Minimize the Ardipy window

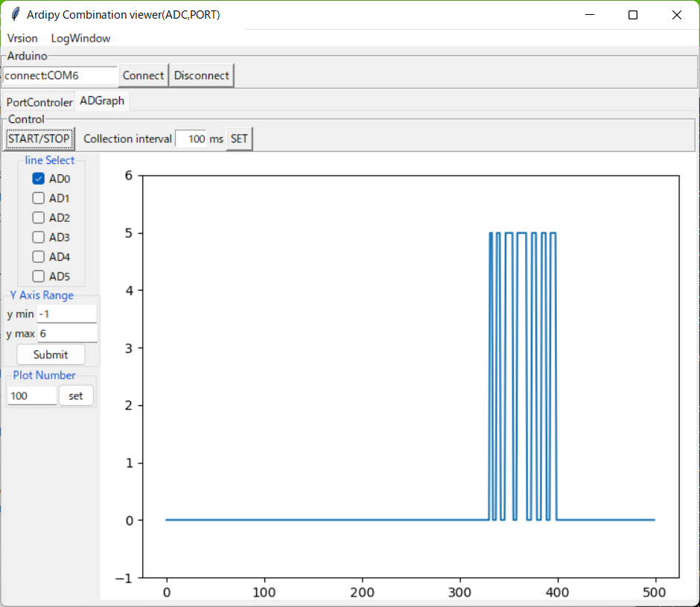coord(590,15)
